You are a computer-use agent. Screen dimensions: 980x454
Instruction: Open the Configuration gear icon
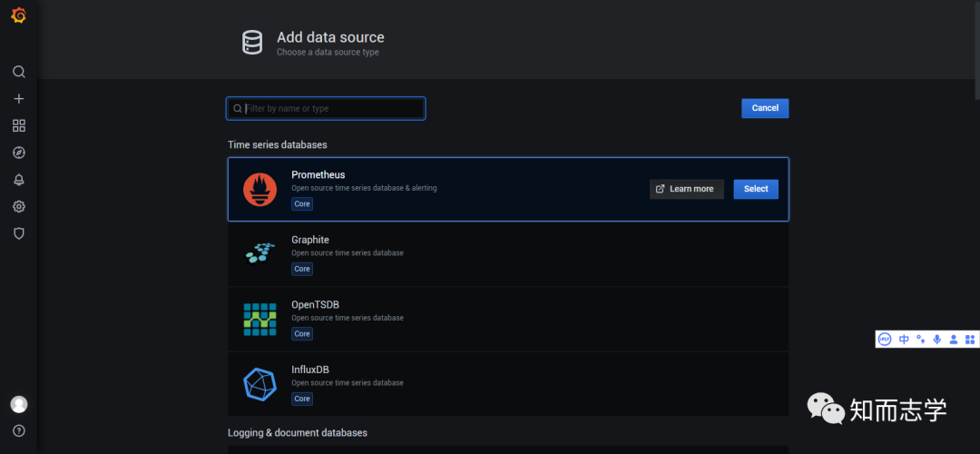pos(18,206)
